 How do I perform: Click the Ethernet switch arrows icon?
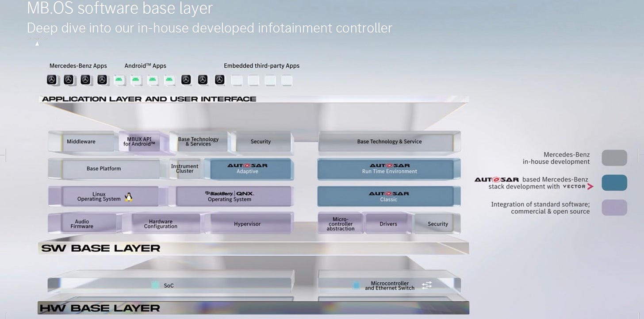426,285
